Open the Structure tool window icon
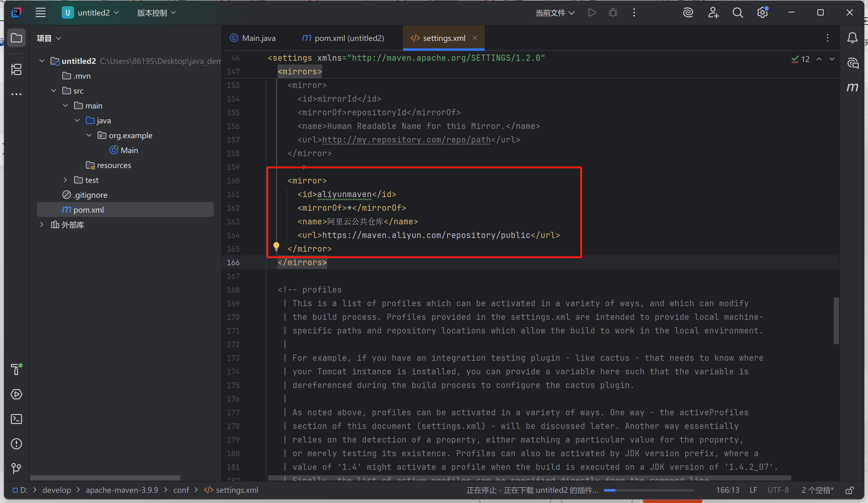Screen dimensions: 868x503 tap(16, 69)
